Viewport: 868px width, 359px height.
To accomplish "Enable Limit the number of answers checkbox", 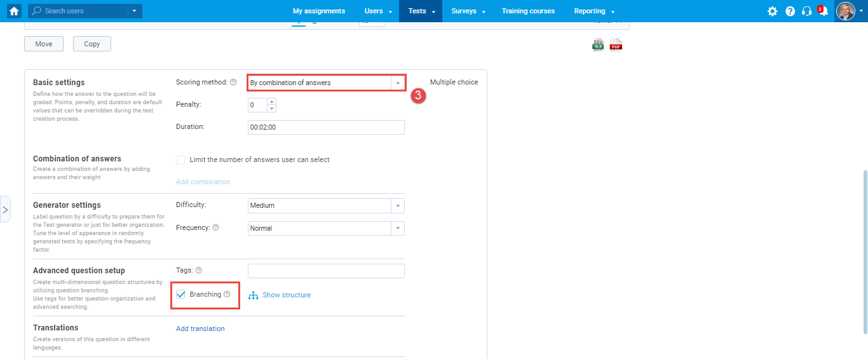I will click(x=181, y=160).
